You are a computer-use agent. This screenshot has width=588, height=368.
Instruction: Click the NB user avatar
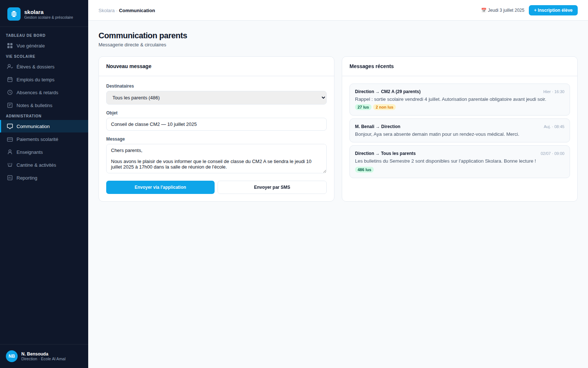(12, 356)
